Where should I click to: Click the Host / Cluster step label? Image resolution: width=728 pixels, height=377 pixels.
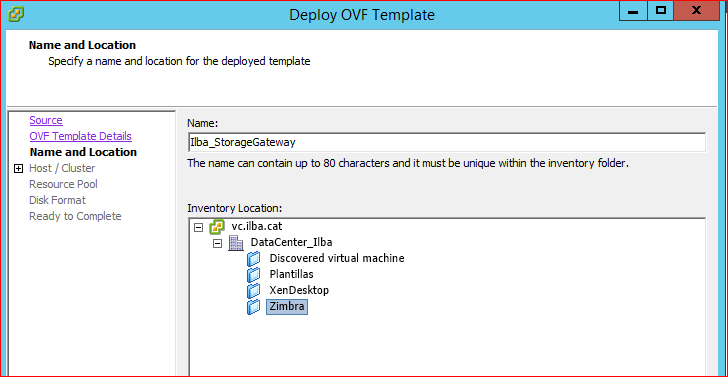pyautogui.click(x=62, y=168)
